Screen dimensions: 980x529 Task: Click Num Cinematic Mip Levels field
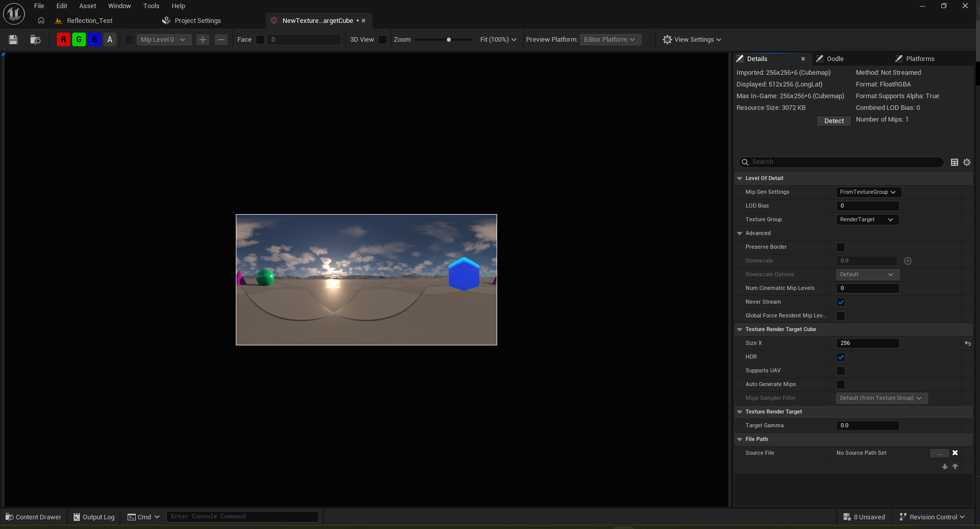coord(868,288)
